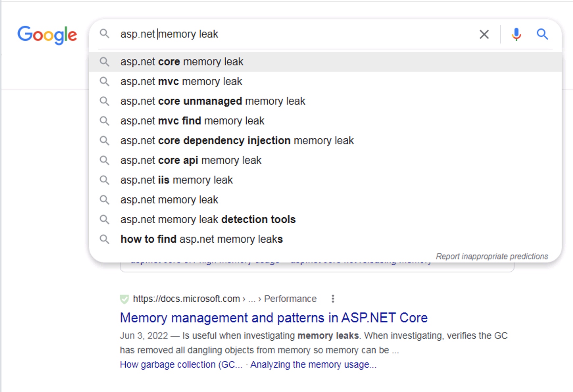Click magnifier icon at left of search box
573x392 pixels.
click(105, 34)
